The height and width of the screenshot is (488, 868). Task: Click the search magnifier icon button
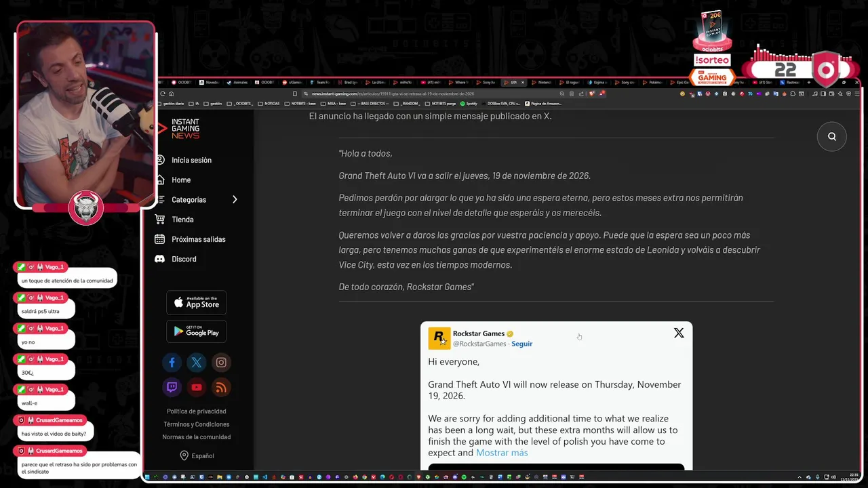pyautogui.click(x=831, y=136)
